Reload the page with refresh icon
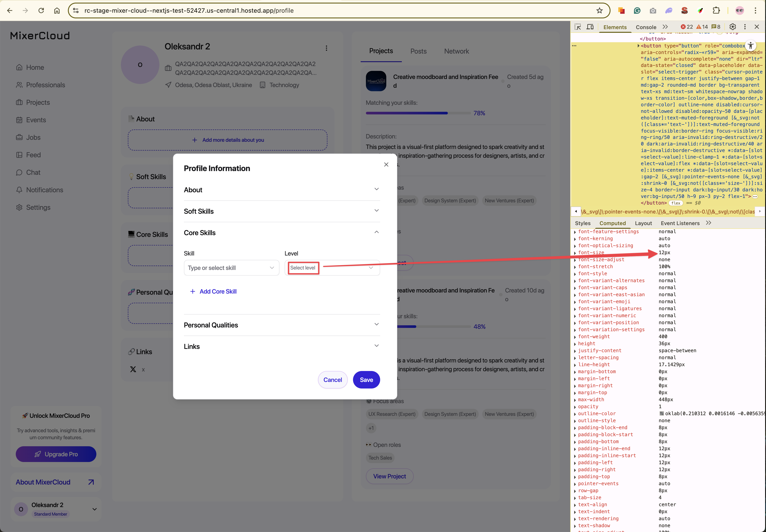766x532 pixels. pos(41,10)
